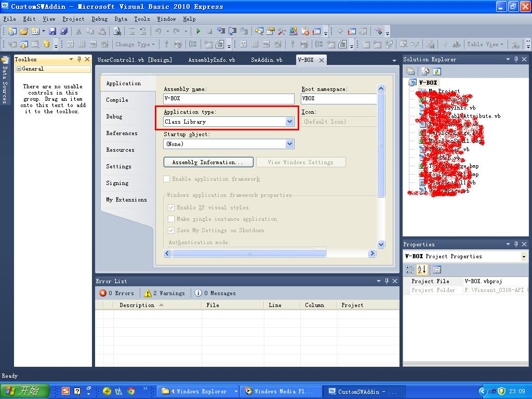
Task: Open the Project menu
Action: tap(73, 19)
